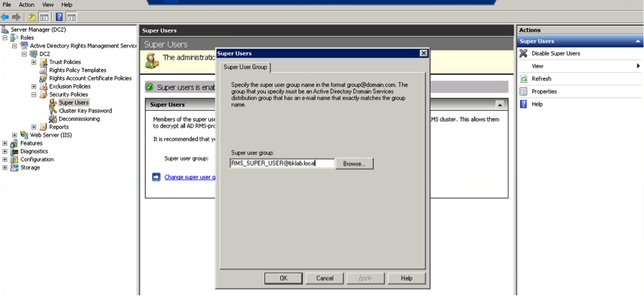Screen dimensions: 644x296
Task: Click the Browse... button
Action: (x=354, y=163)
